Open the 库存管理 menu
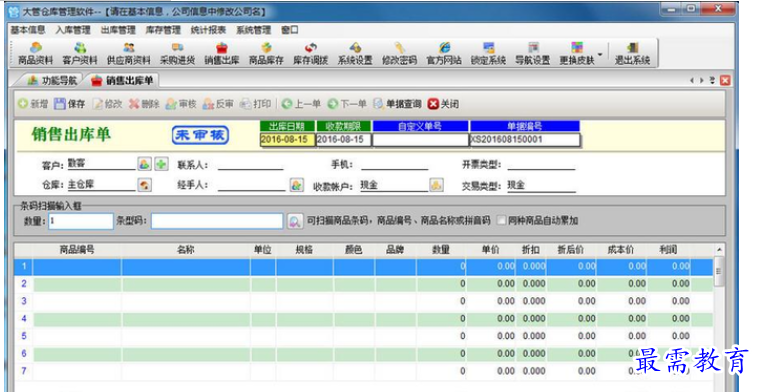This screenshot has height=392, width=757. tap(163, 30)
